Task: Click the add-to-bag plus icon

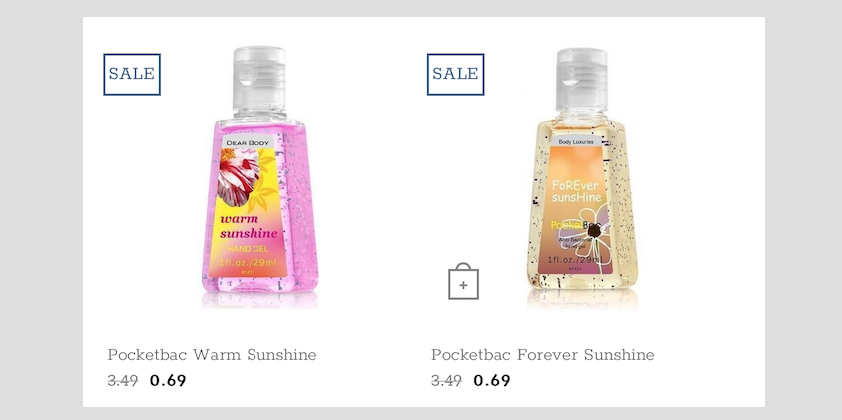Action: [x=463, y=281]
